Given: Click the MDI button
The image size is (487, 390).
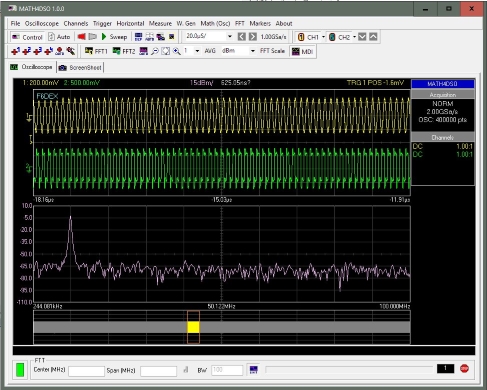Looking at the screenshot, I should pos(302,51).
